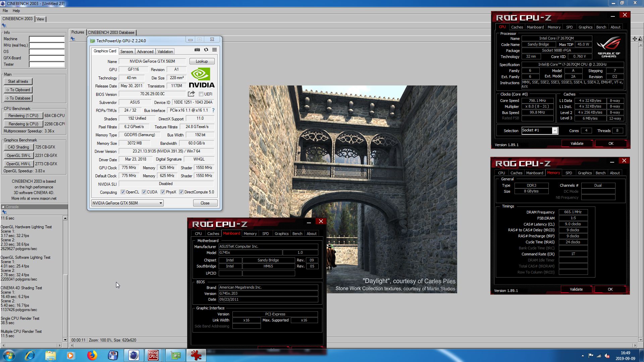Click the NVIDIA logo in GPU-Z
This screenshot has width=644, height=362.
(x=201, y=78)
